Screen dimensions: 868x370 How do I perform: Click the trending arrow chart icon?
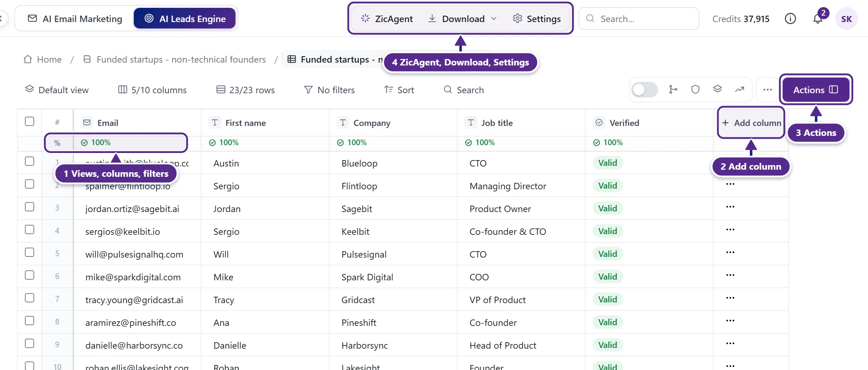[x=740, y=90]
